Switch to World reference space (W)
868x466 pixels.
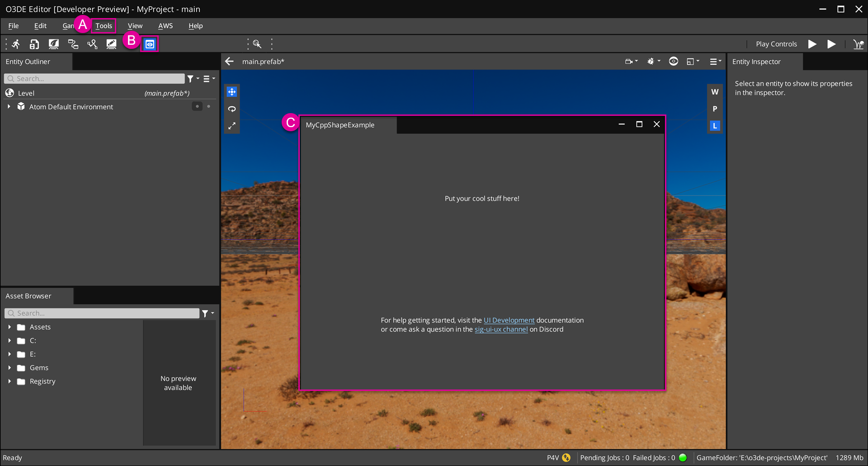tap(715, 92)
